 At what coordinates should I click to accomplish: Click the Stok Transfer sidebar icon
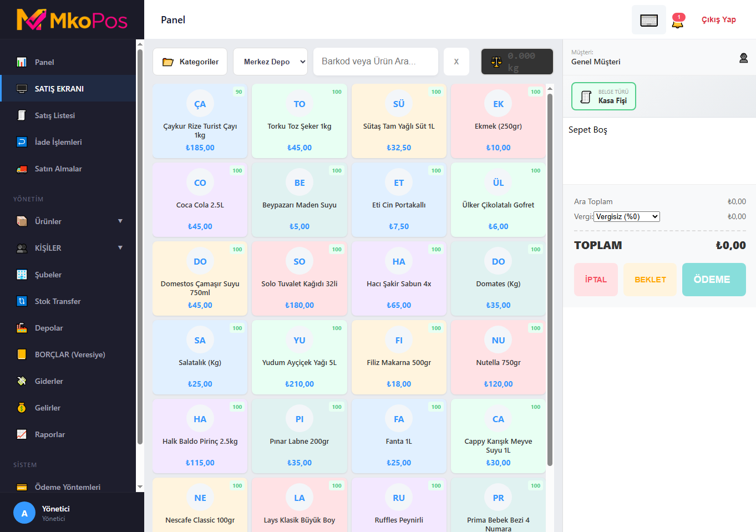tap(21, 301)
